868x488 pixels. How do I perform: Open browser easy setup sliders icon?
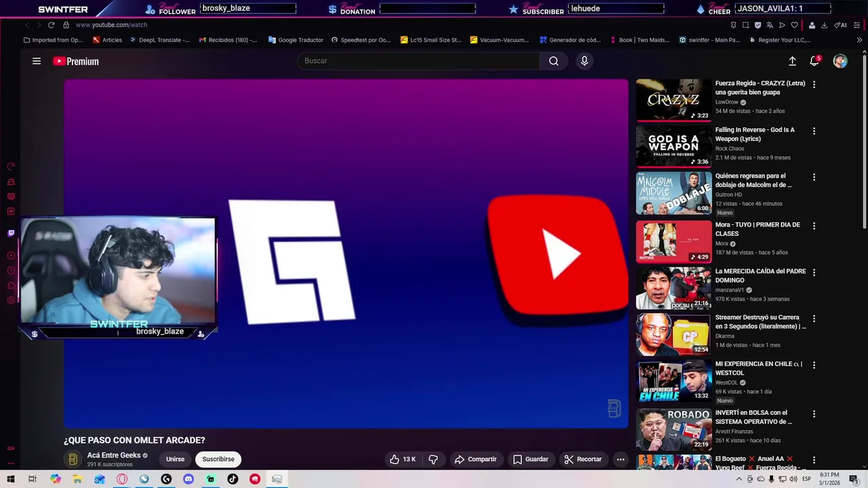click(857, 25)
